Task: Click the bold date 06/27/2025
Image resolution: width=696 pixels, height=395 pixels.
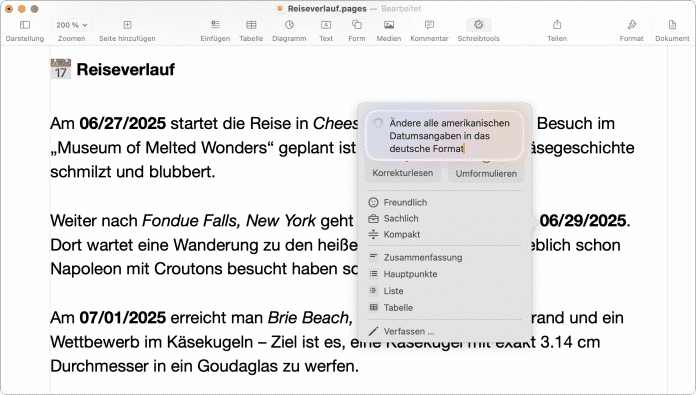Action: pos(123,123)
